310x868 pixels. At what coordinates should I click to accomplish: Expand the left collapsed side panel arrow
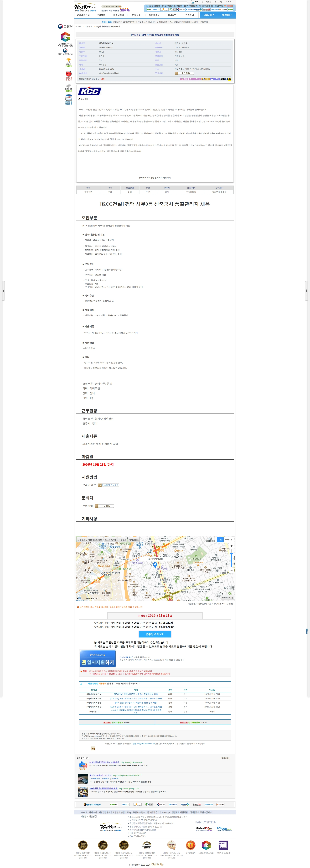3,291
